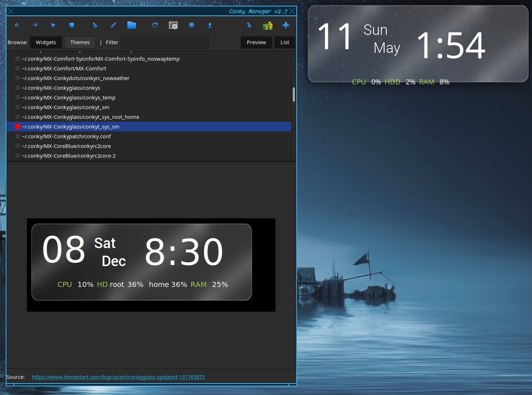The image size is (532, 395).
Task: Select highlighted conkyt_sys_sm row text
Action: [x=71, y=127]
